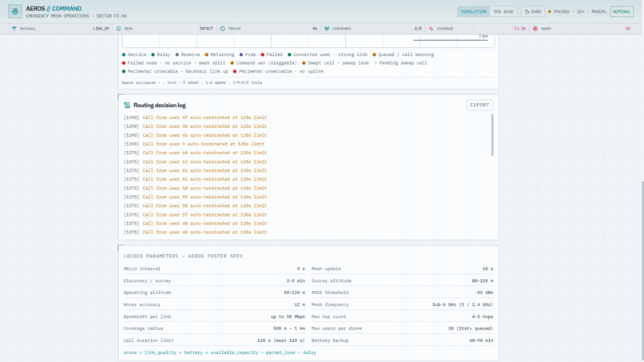Click the LINK_UP backhaul value
This screenshot has width=644, height=362.
tap(101, 29)
